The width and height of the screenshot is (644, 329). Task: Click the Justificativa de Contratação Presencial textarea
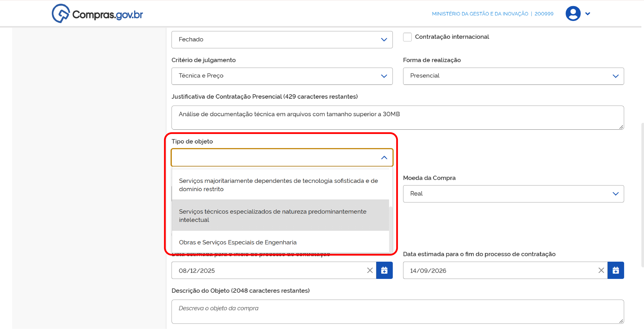coord(397,117)
